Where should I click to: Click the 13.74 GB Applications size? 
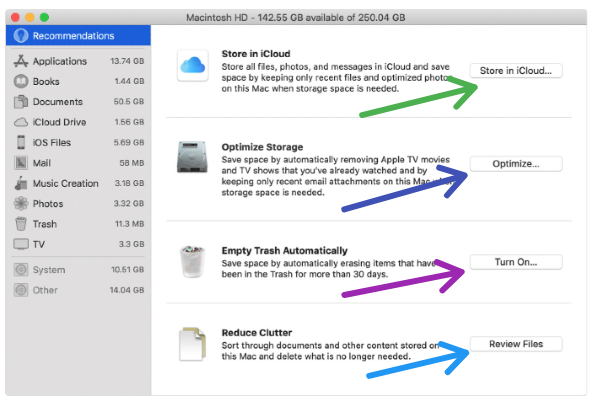pyautogui.click(x=127, y=61)
